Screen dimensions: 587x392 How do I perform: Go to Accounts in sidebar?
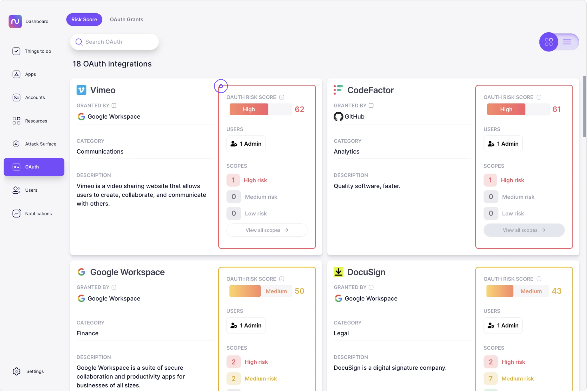35,98
